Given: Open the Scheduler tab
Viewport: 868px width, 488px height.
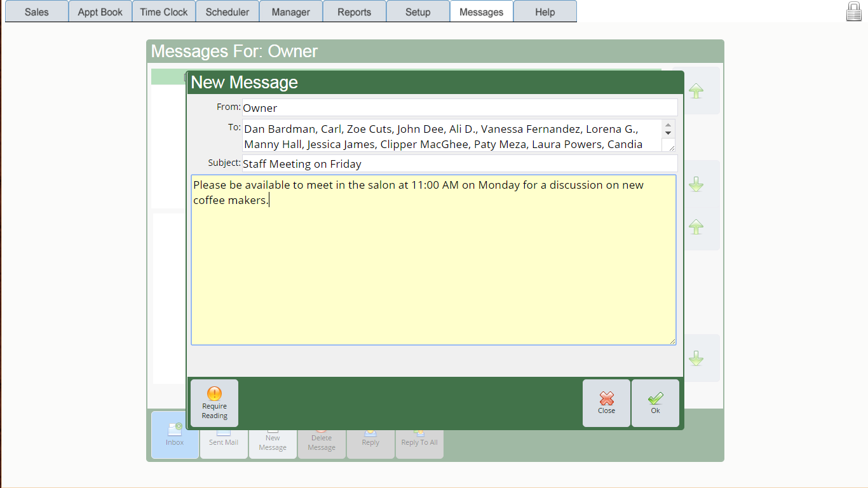Looking at the screenshot, I should [x=227, y=11].
